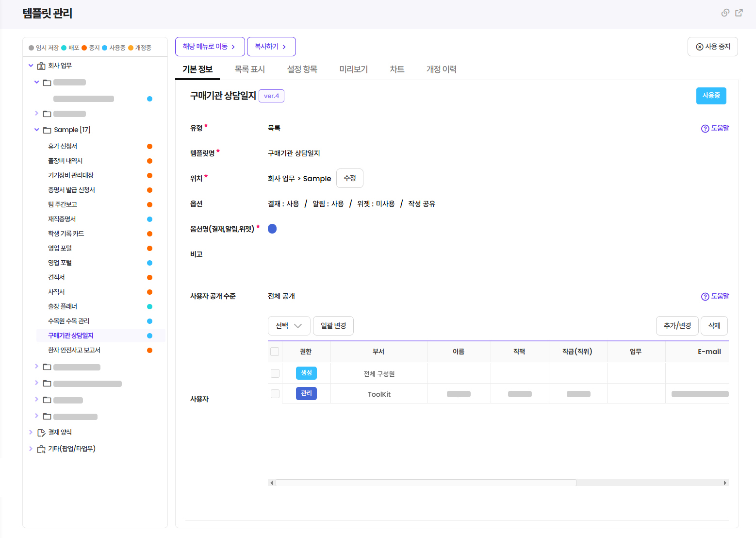Click the horizontal scrollbar right arrow
This screenshot has width=756, height=538.
(x=725, y=483)
